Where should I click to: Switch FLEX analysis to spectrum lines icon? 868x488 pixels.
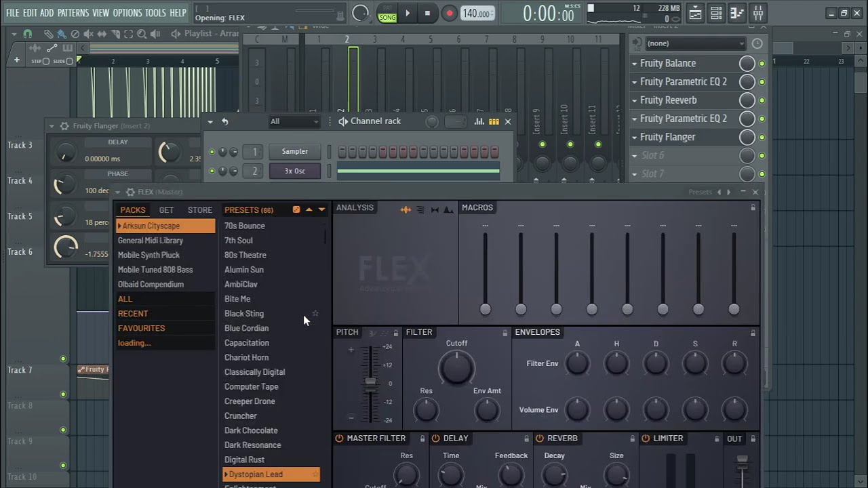click(x=420, y=209)
